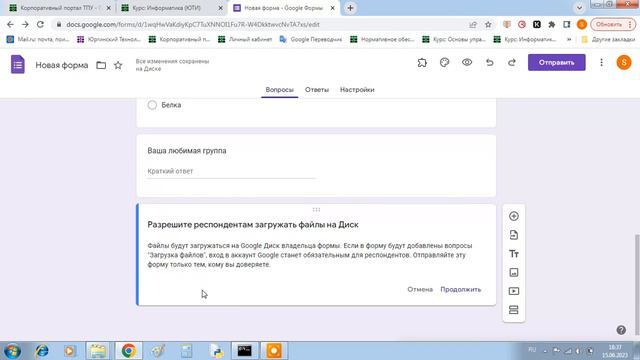Go forward in browser history
The image size is (640, 360).
click(x=25, y=24)
